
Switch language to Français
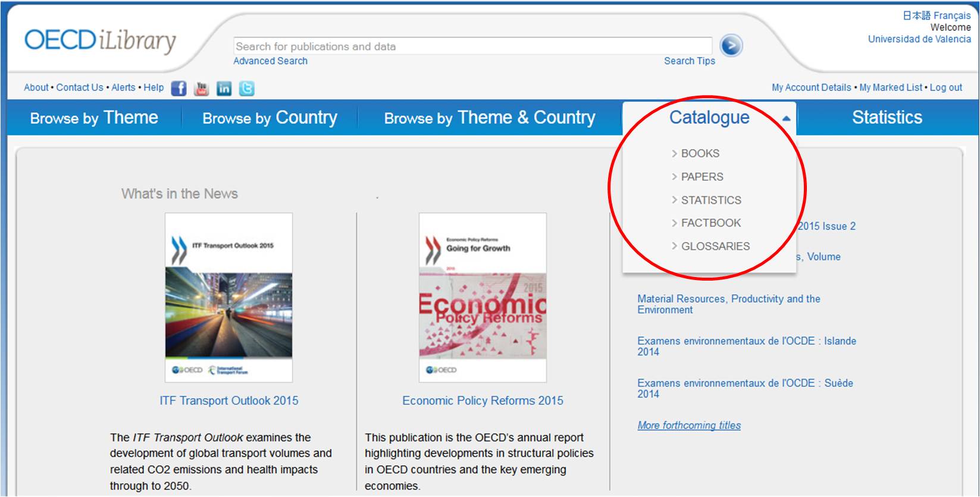952,15
